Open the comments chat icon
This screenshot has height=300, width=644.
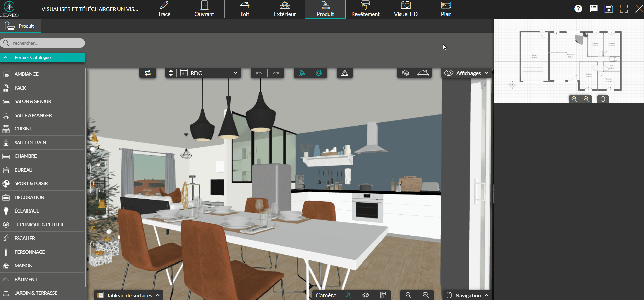[x=593, y=9]
